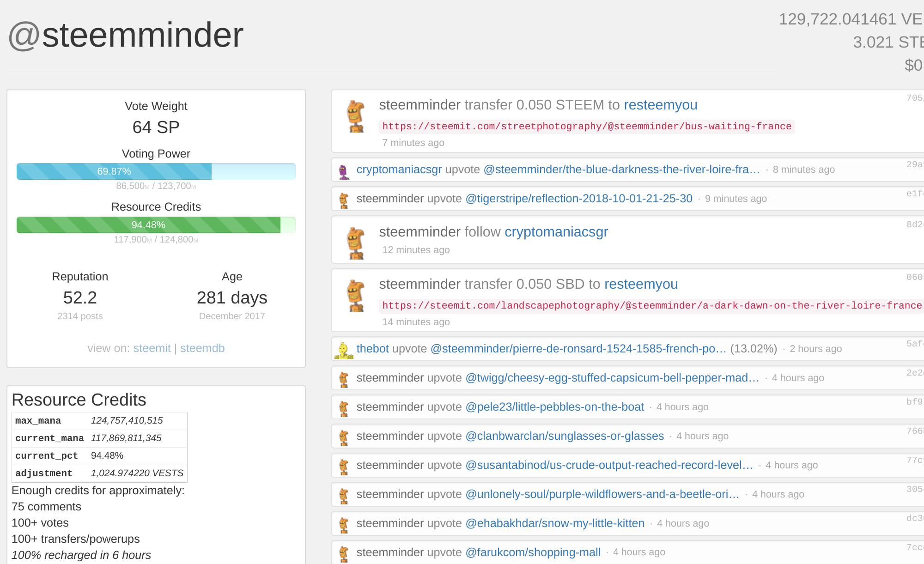
Task: Open pierre-de-ronsard post link
Action: pos(578,349)
